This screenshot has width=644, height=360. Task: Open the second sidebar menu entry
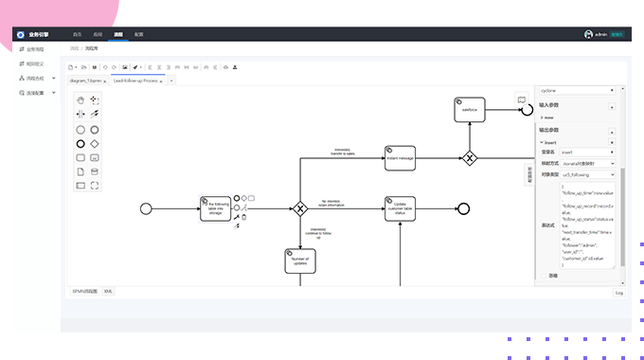[x=31, y=63]
